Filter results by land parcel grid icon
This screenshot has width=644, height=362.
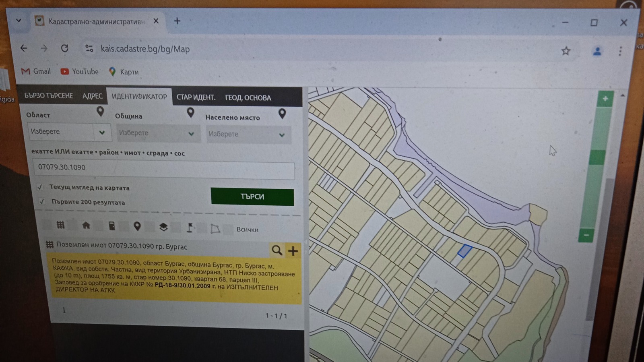tap(60, 225)
